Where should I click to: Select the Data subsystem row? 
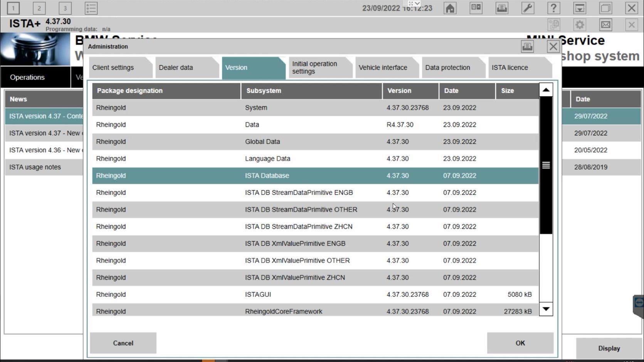[315, 125]
